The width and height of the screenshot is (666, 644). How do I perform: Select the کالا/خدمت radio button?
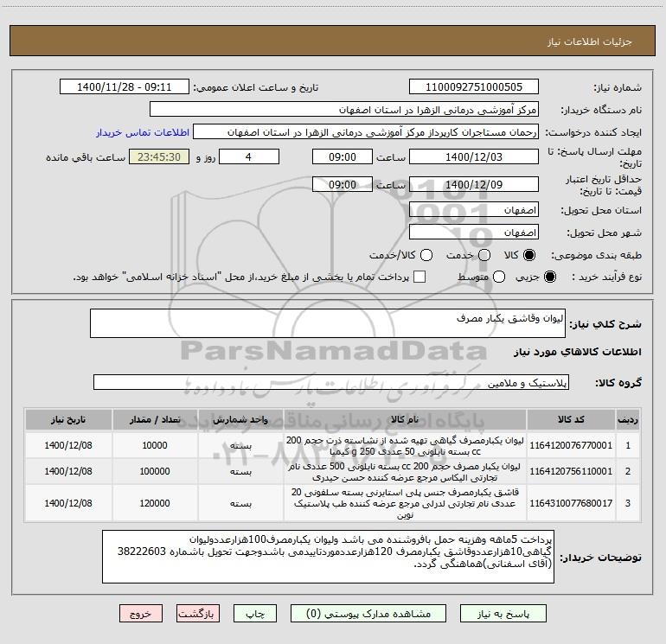[x=426, y=255]
